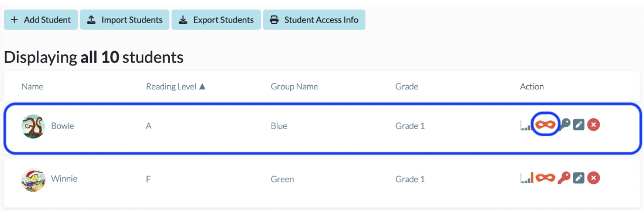This screenshot has width=644, height=211.
Task: Delete Bowie using the red X icon
Action: click(x=593, y=125)
